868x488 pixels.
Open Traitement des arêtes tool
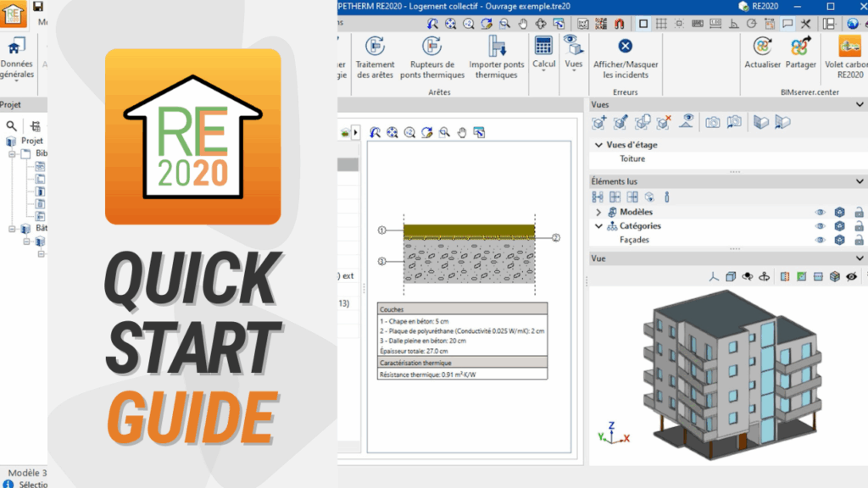(375, 56)
